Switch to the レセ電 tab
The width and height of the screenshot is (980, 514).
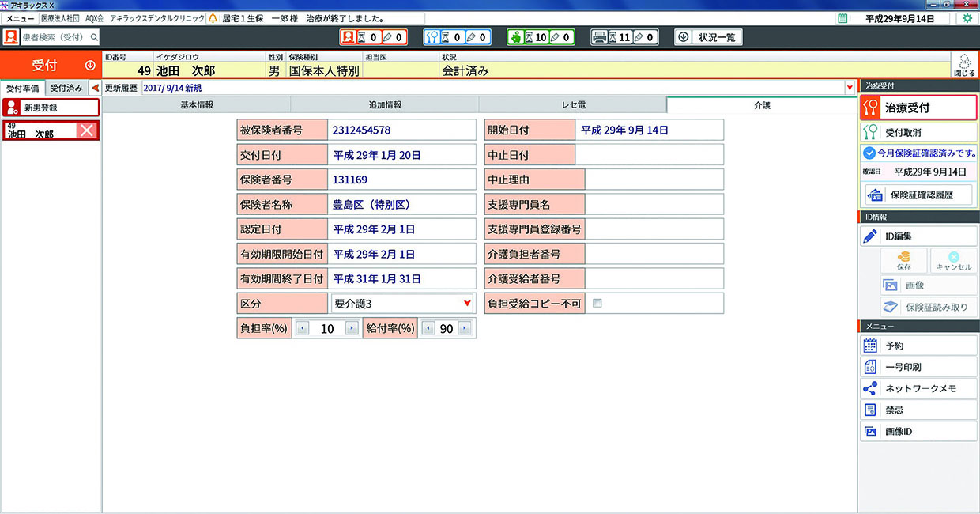pyautogui.click(x=572, y=105)
